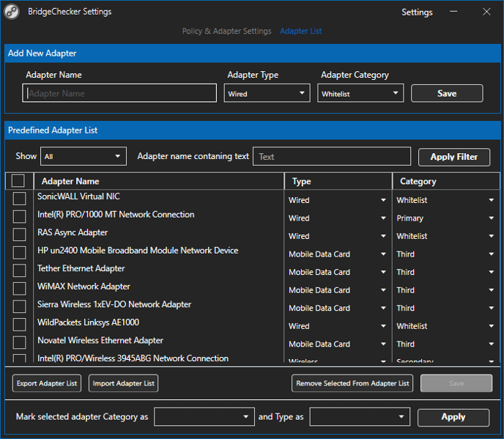Open Category dropdown for WildPackets Linksys AE1000

click(445, 326)
